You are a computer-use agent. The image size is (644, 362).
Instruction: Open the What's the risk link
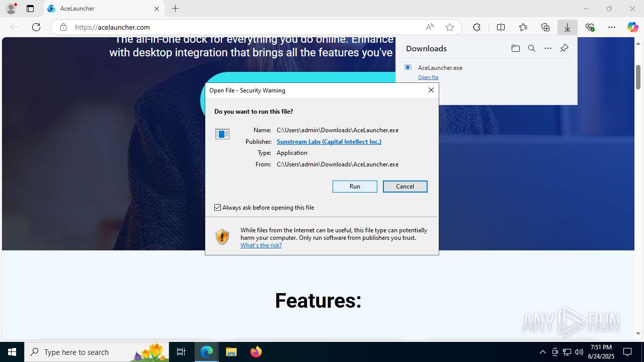(x=261, y=245)
